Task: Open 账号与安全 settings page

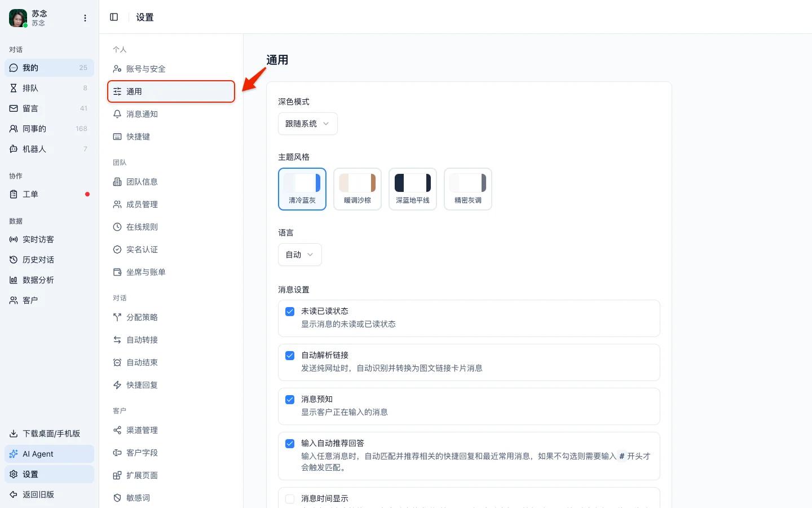Action: click(x=171, y=69)
